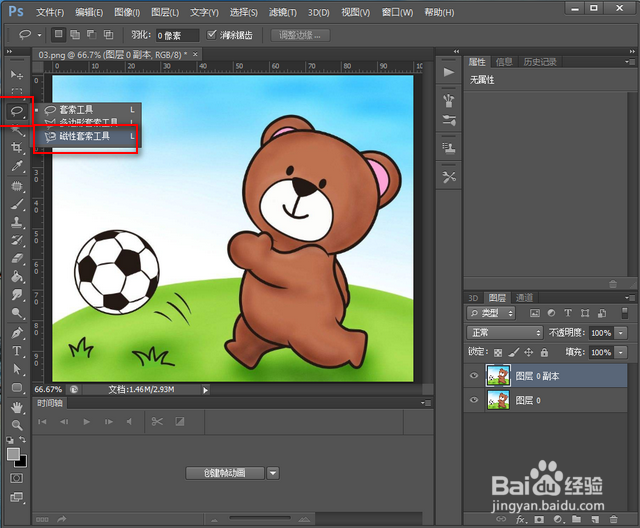Image resolution: width=640 pixels, height=528 pixels.
Task: Toggle Quick Mask mode
Action: point(17,478)
